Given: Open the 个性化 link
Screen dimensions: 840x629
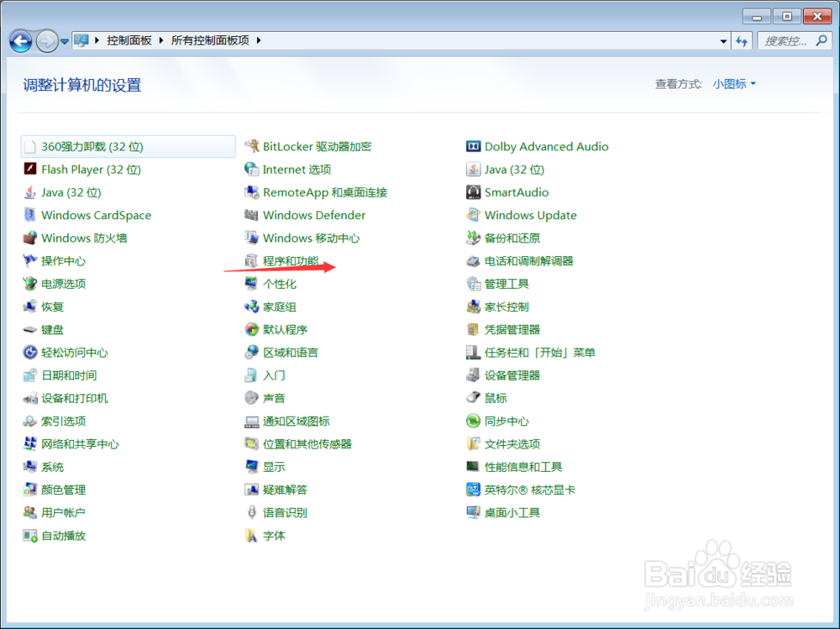Looking at the screenshot, I should [279, 284].
